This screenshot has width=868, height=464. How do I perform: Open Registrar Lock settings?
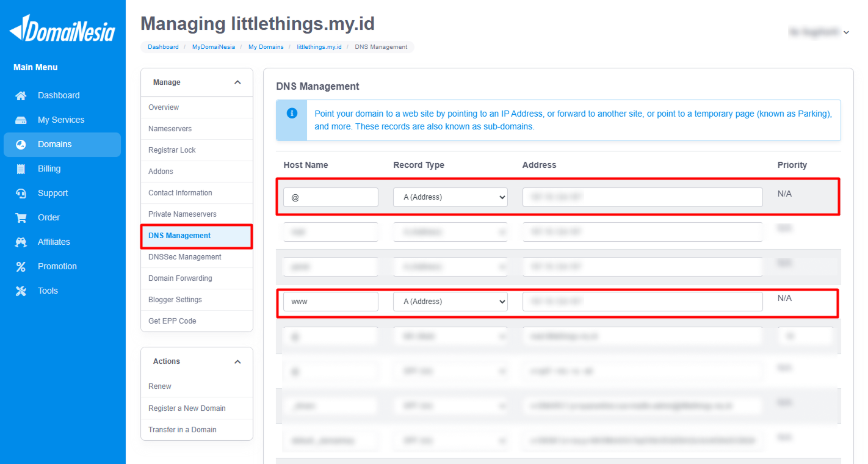172,150
